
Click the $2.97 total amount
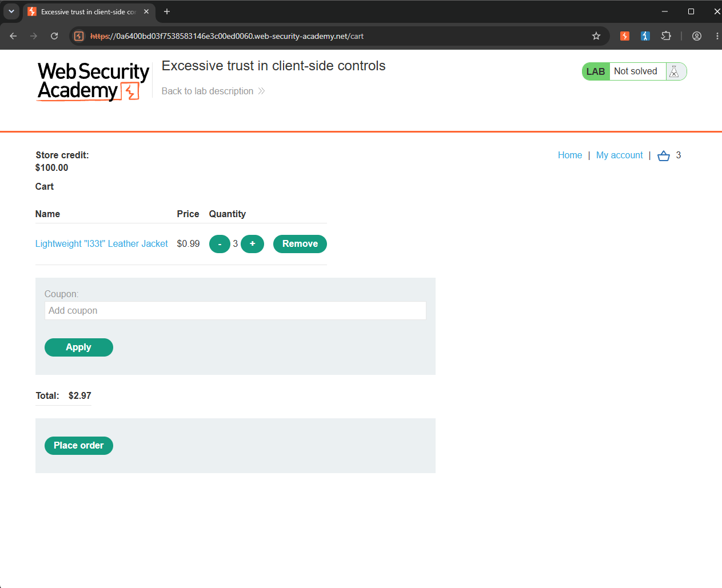coord(80,396)
